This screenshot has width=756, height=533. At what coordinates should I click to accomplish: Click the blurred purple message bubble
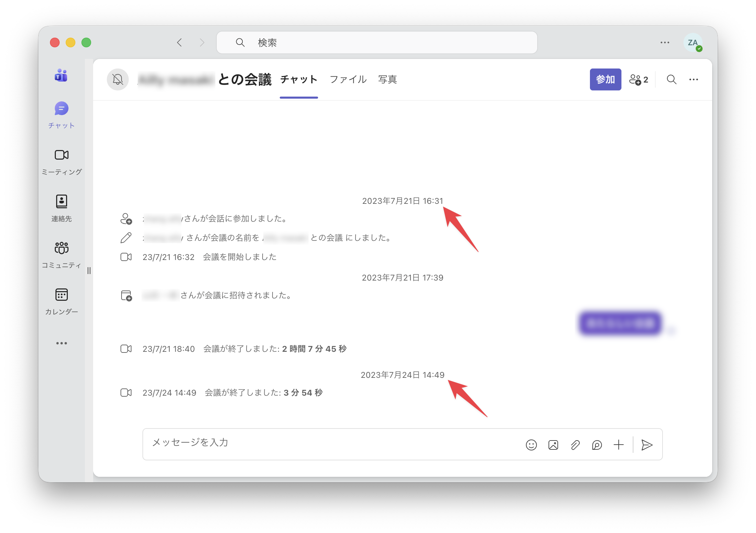620,323
